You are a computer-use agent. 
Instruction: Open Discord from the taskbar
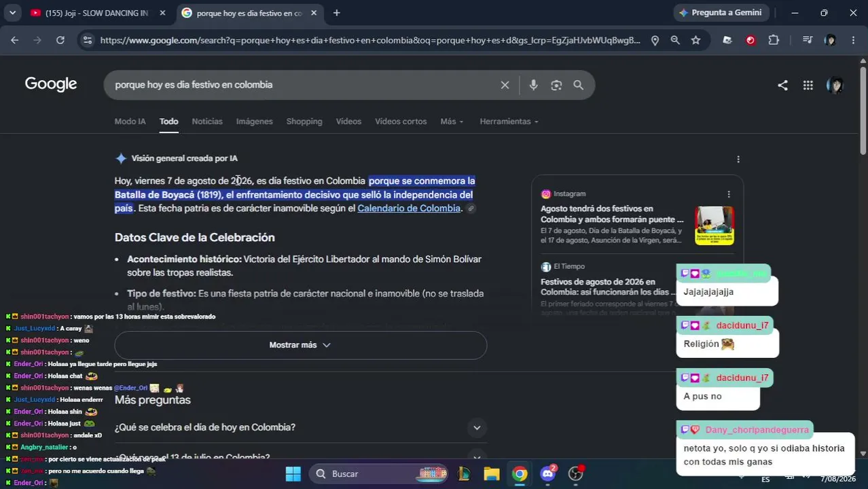[x=547, y=474]
